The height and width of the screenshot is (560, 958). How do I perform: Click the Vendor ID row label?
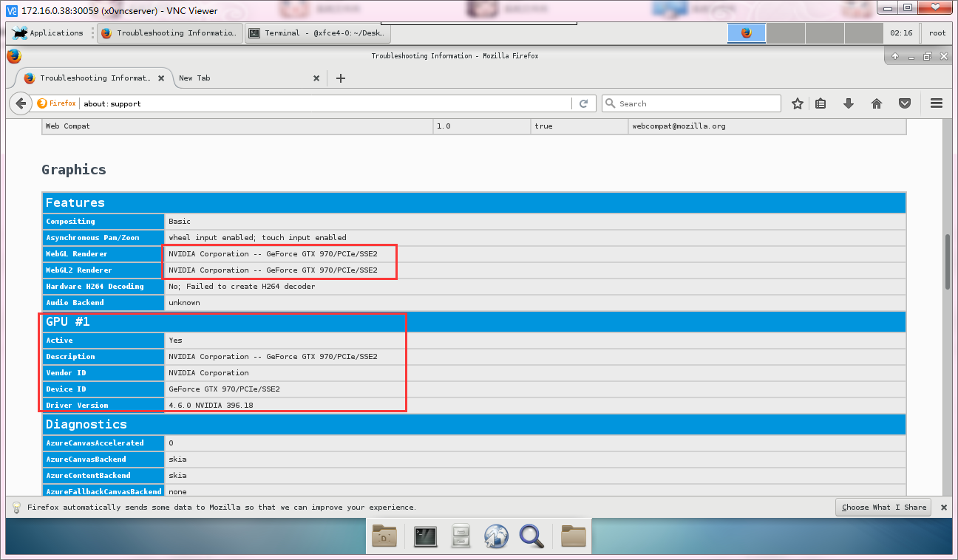(103, 373)
